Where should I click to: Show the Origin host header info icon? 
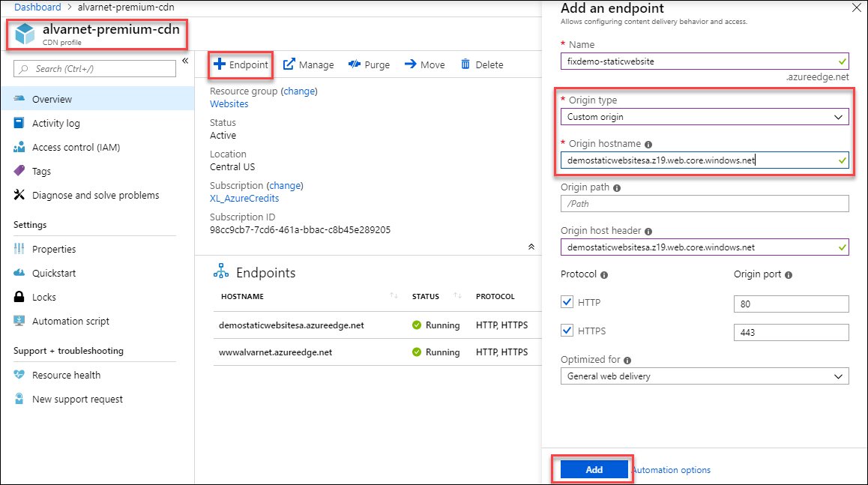[x=648, y=232]
